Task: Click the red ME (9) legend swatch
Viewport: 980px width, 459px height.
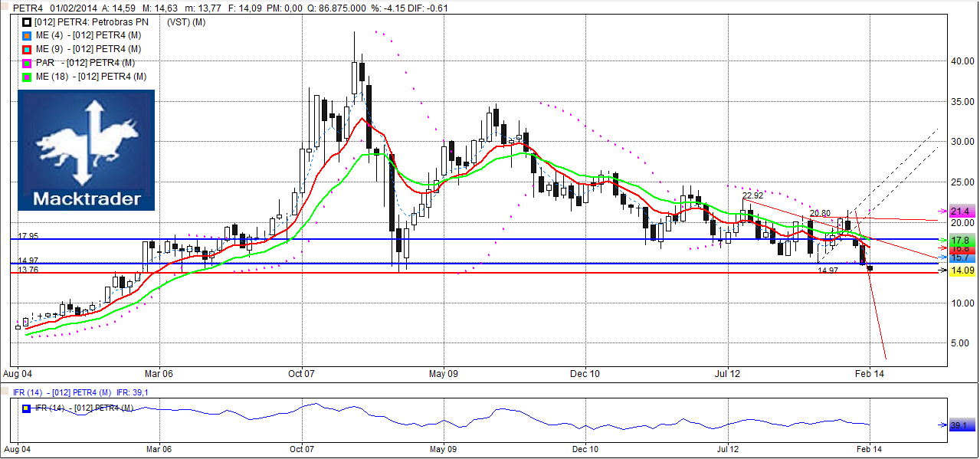Action: (28, 49)
